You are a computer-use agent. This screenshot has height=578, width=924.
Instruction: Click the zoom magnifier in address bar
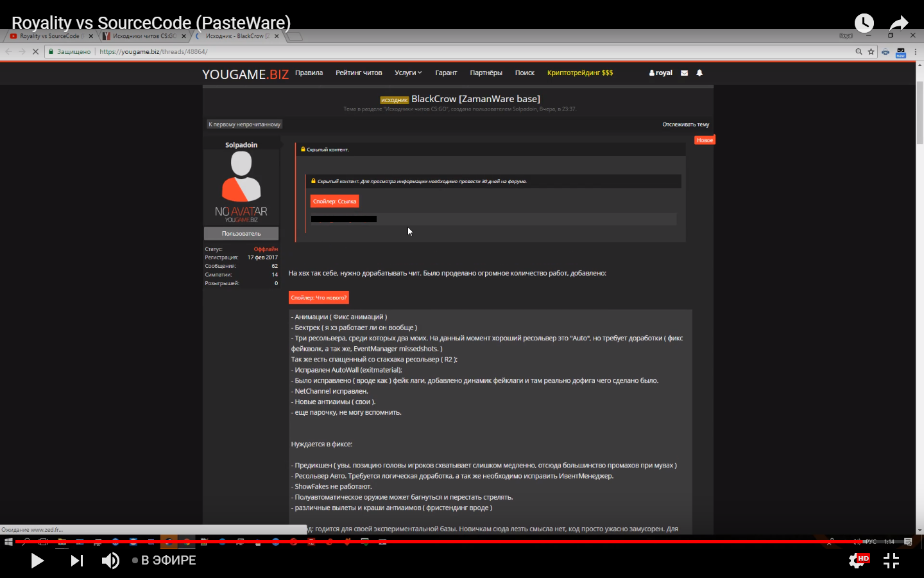[x=859, y=51]
